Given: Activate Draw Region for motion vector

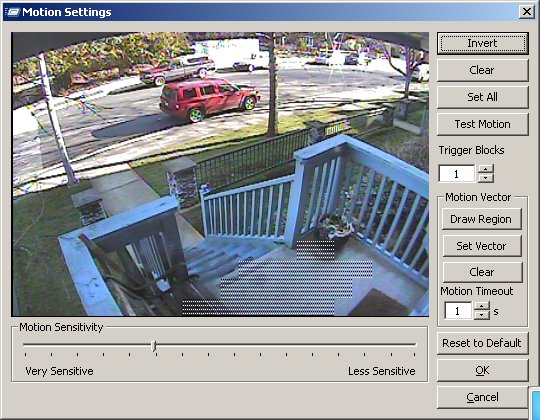Looking at the screenshot, I should (x=481, y=219).
